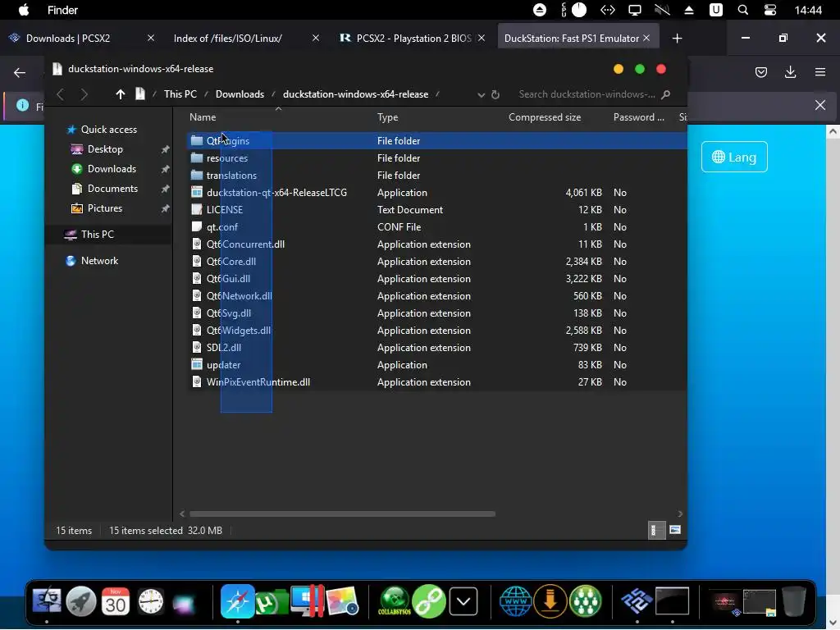Sort by Compressed size column header

point(545,117)
